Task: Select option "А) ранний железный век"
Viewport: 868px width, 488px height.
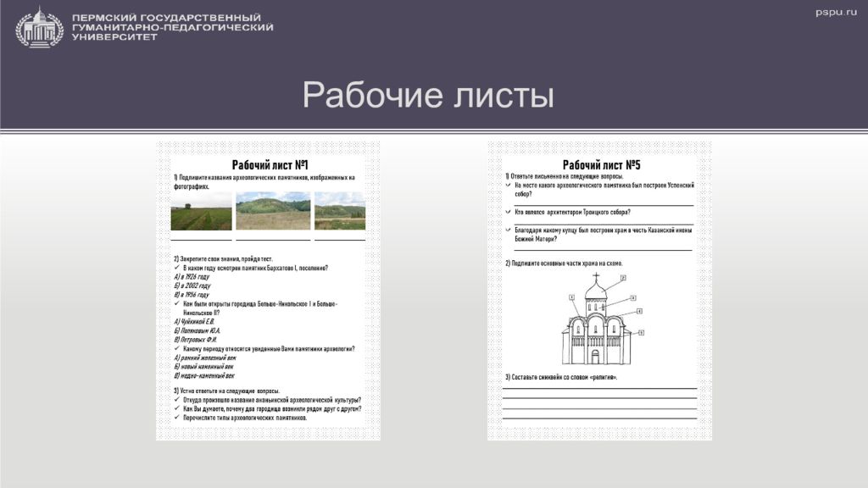Action: click(x=203, y=358)
